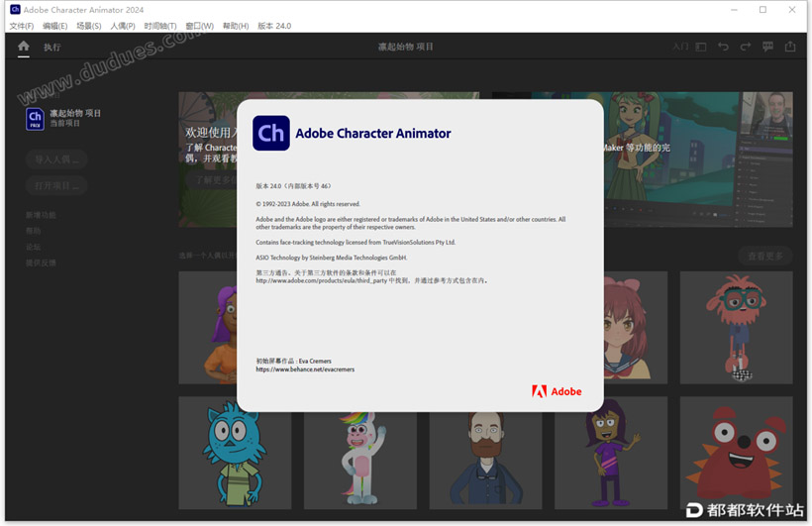Click the Ch project icon in sidebar
This screenshot has width=812, height=526.
tap(35, 119)
